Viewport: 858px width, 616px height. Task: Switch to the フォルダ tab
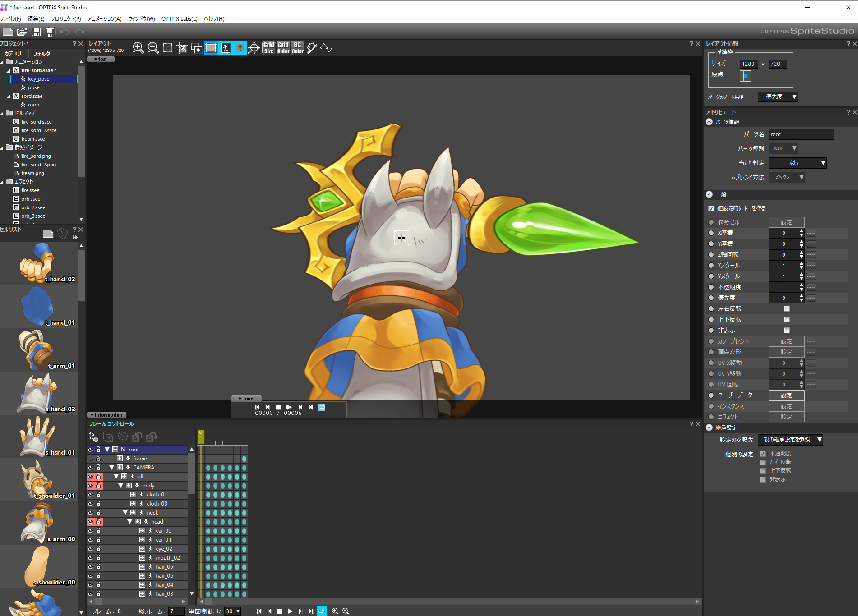click(42, 53)
